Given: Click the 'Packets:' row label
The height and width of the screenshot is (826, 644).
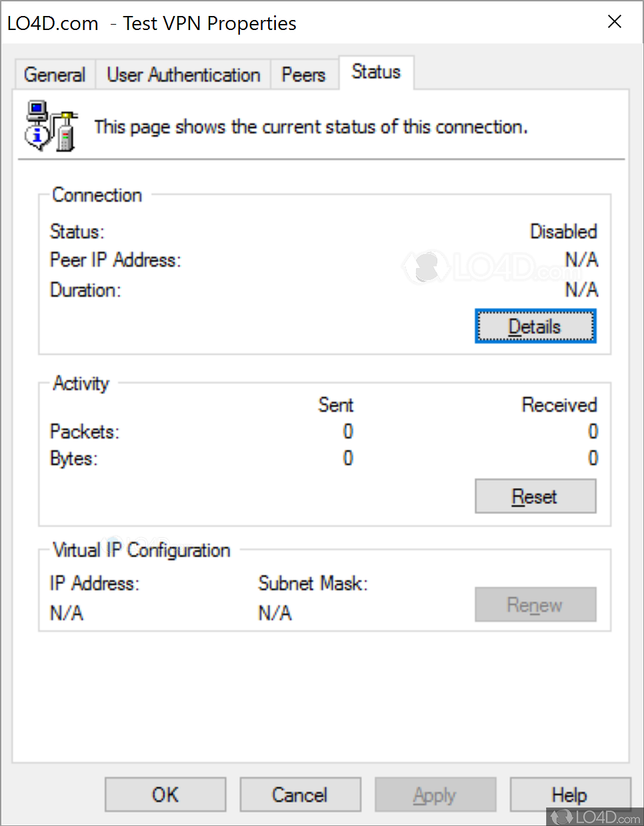Looking at the screenshot, I should [x=85, y=431].
